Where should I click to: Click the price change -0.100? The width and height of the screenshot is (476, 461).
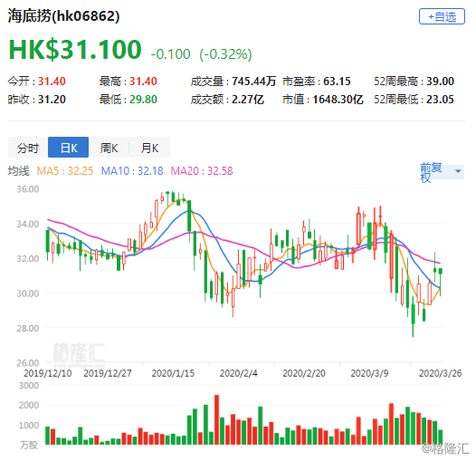point(171,54)
